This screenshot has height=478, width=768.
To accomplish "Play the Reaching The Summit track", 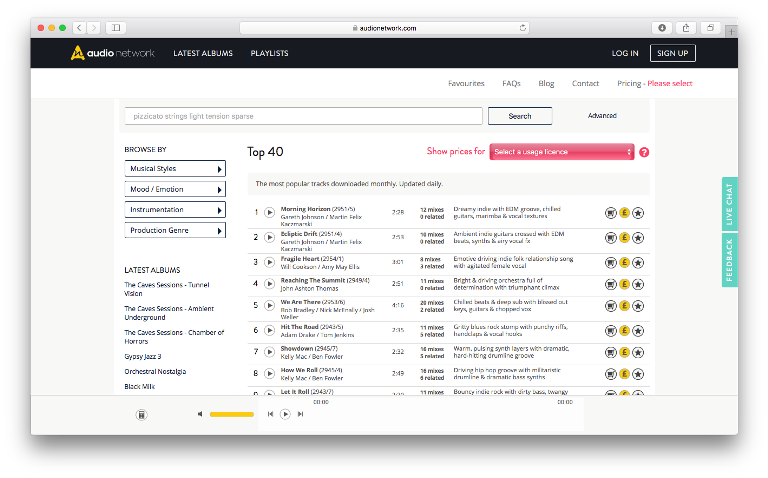I will (269, 284).
